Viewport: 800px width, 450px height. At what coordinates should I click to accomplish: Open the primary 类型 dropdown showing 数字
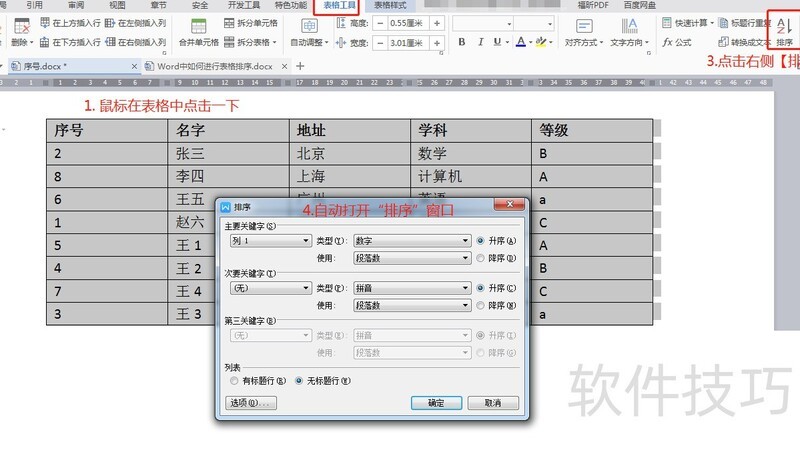coord(411,241)
